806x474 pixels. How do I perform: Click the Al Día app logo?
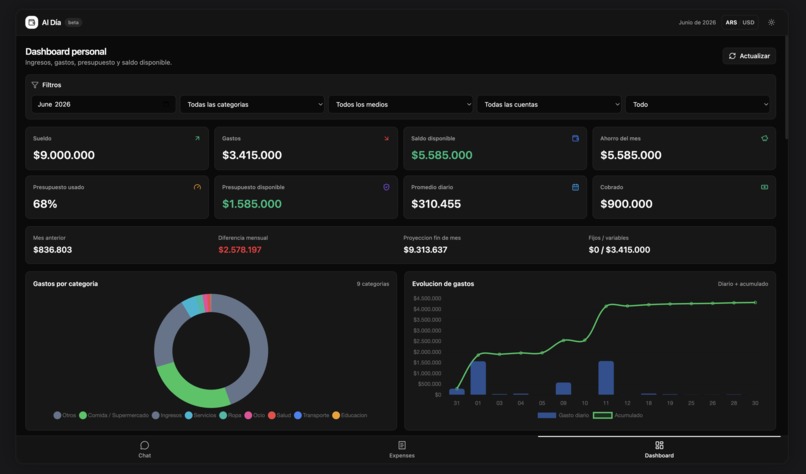point(31,22)
